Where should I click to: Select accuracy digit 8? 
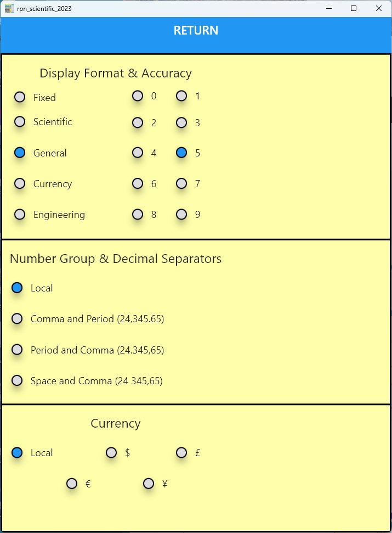(x=138, y=215)
